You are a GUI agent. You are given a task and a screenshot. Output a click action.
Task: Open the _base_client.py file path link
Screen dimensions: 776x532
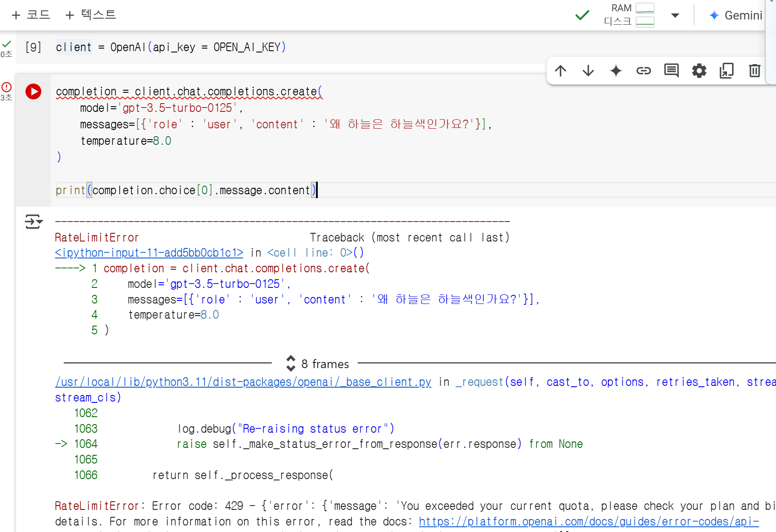pyautogui.click(x=243, y=382)
